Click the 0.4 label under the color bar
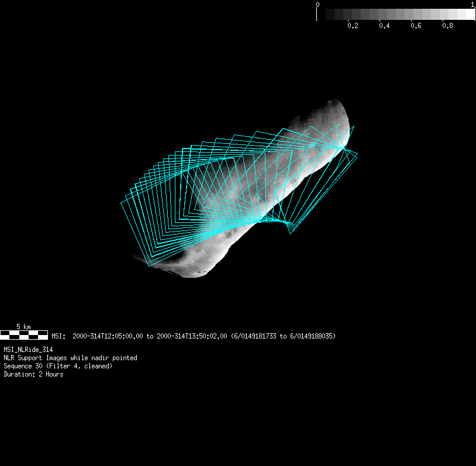Screen dimensions: 476x466 pyautogui.click(x=384, y=26)
